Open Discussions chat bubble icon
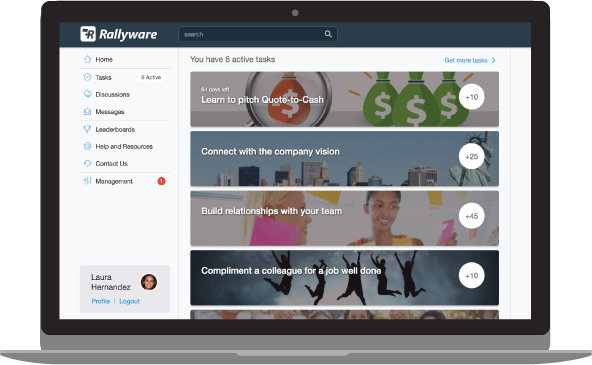Viewport: 592px width, 365px height. coord(87,94)
